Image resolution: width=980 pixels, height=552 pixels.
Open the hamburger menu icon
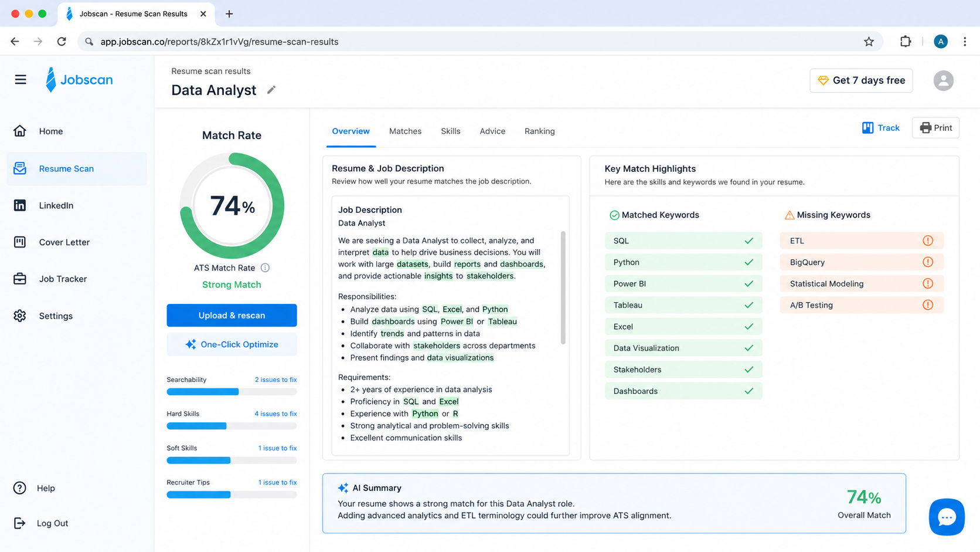point(21,80)
